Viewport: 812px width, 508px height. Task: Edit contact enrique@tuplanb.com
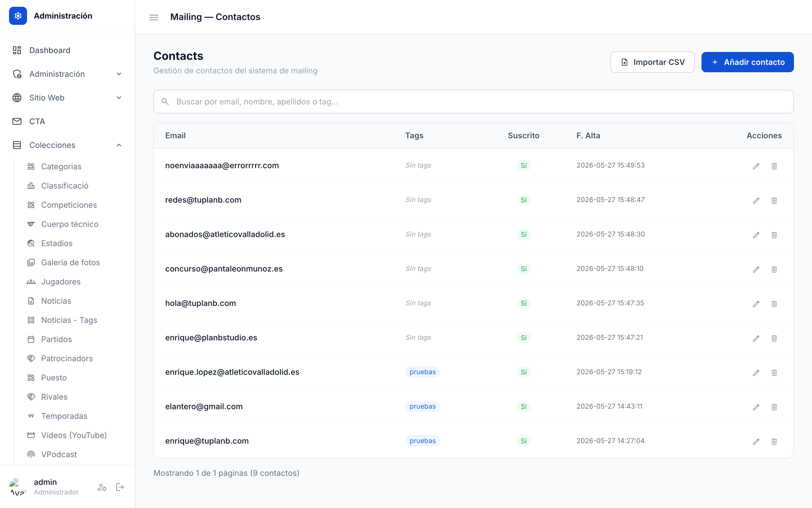click(756, 441)
